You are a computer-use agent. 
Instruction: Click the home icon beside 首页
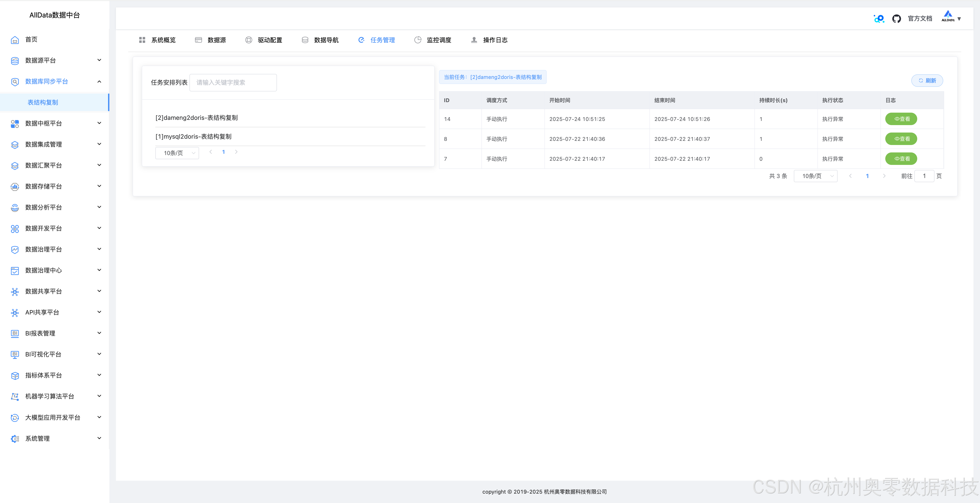click(x=15, y=40)
